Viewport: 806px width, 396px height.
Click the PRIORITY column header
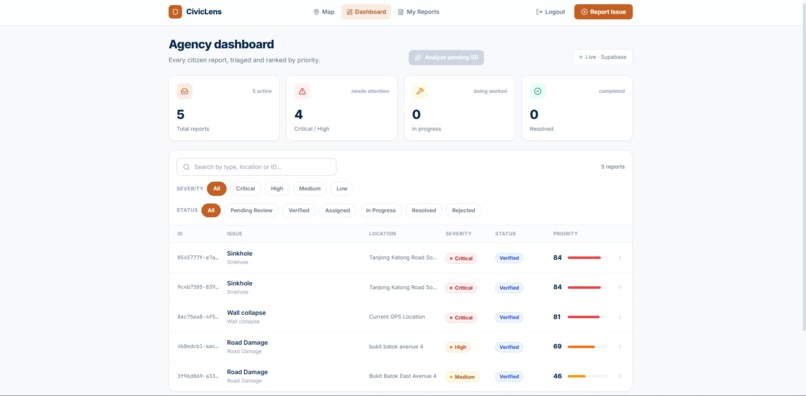coord(565,234)
